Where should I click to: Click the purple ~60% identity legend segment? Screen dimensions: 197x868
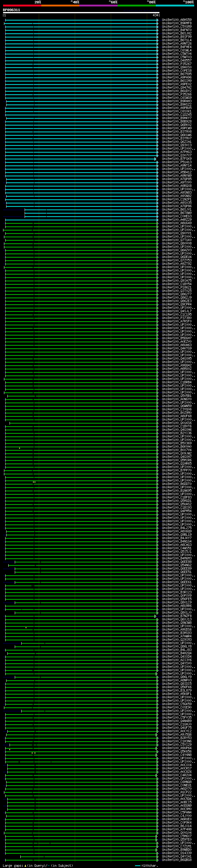[98, 6]
